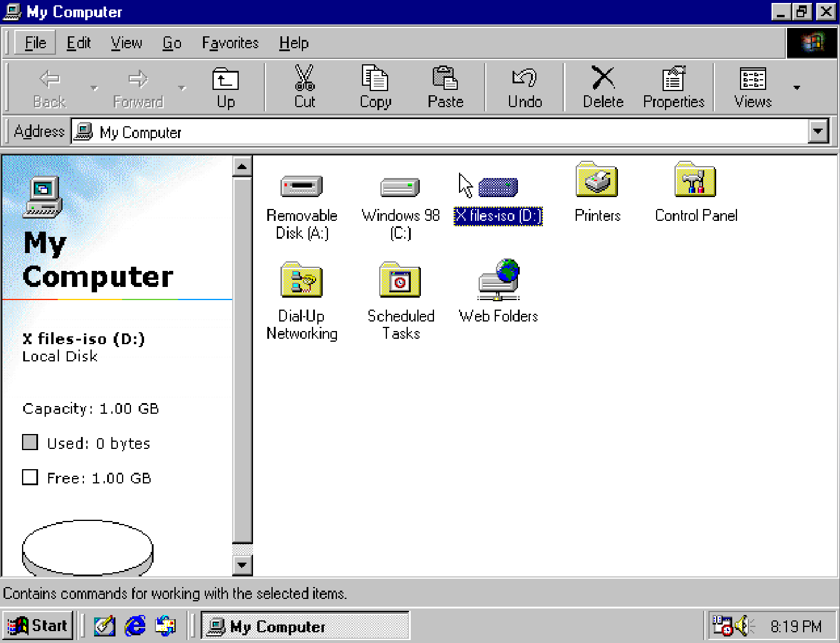Click the Show Desktop quick launch icon
The height and width of the screenshot is (643, 840).
pos(104,625)
